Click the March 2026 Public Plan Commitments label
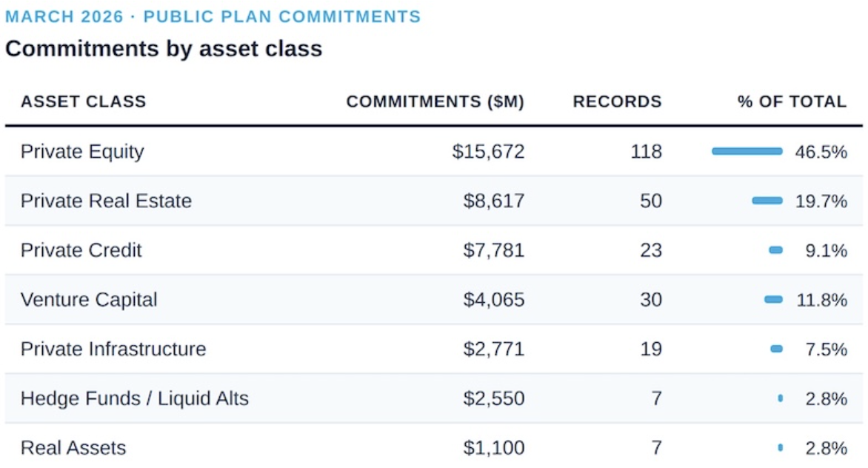The image size is (868, 468). 213,16
